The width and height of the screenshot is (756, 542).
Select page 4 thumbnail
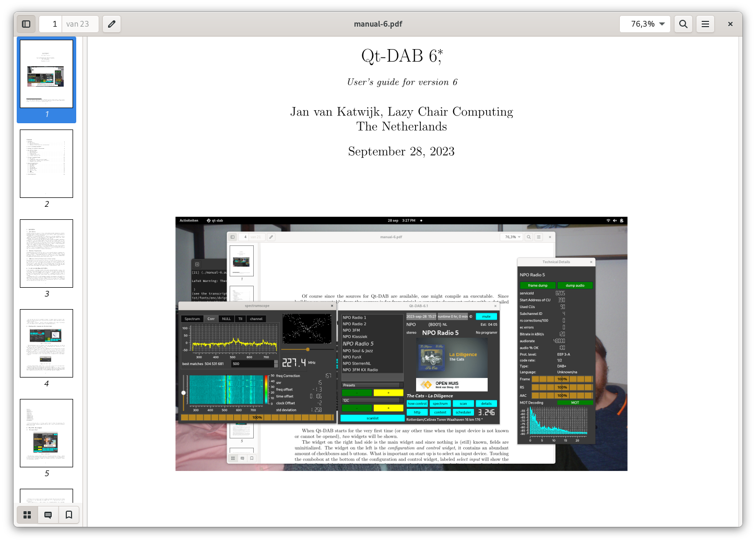[46, 344]
